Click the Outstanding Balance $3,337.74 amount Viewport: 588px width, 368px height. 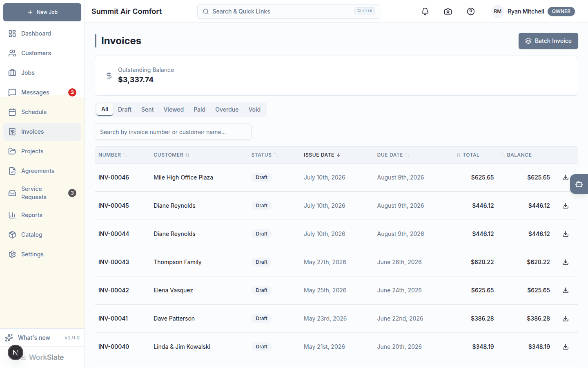[x=136, y=80]
